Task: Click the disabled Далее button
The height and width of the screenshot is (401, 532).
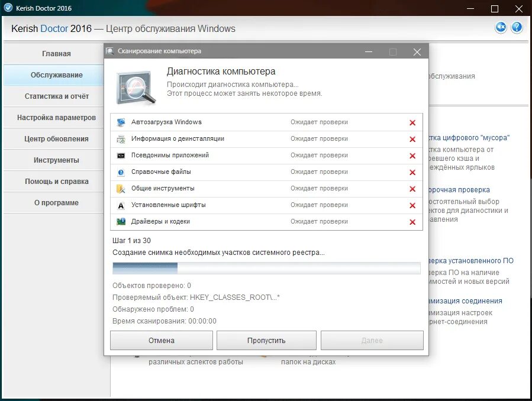Action: (372, 340)
